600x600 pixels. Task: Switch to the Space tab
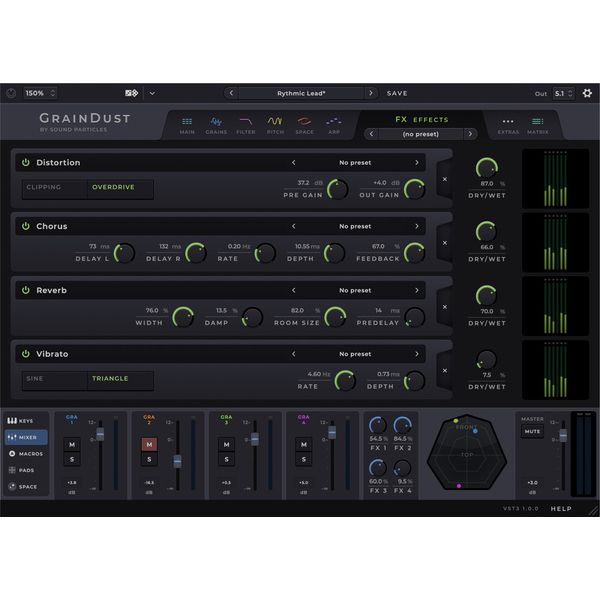click(305, 126)
